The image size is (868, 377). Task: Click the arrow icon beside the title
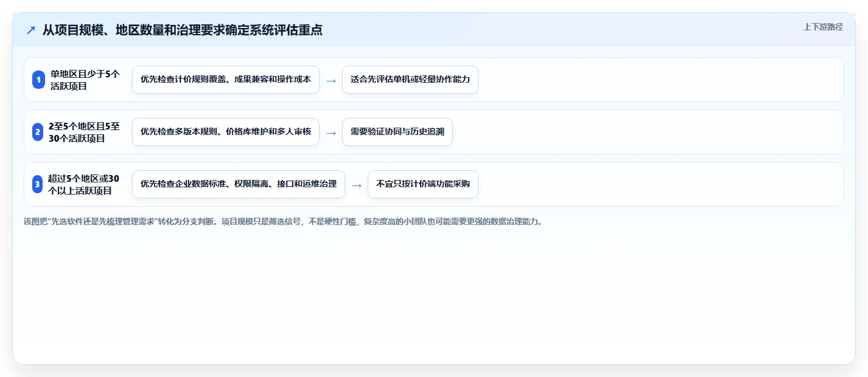pos(31,30)
